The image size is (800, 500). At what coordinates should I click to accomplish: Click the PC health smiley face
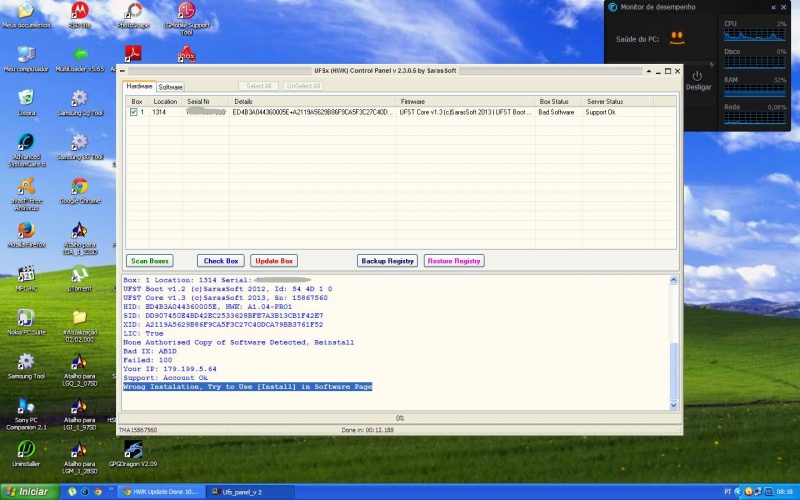click(x=677, y=38)
